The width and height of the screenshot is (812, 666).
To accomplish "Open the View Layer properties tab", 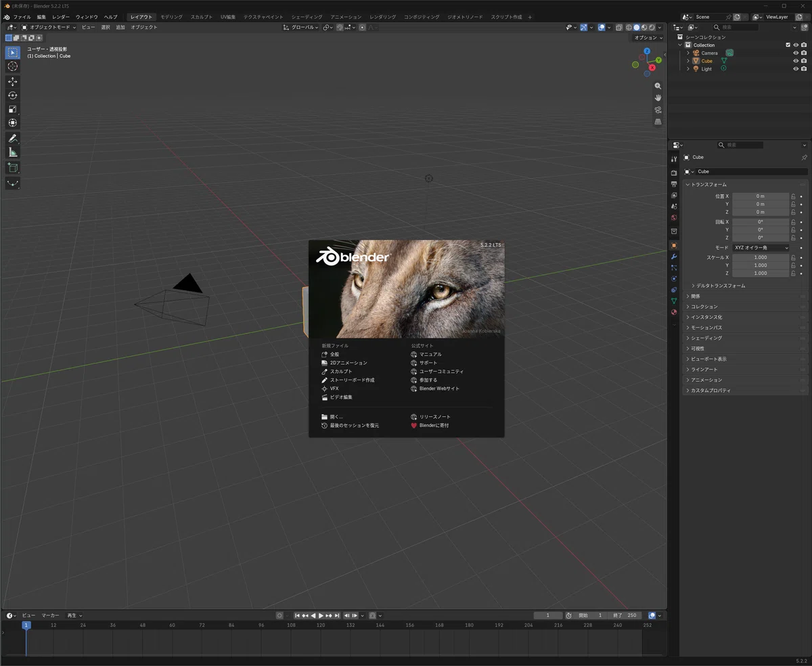I will tap(674, 195).
